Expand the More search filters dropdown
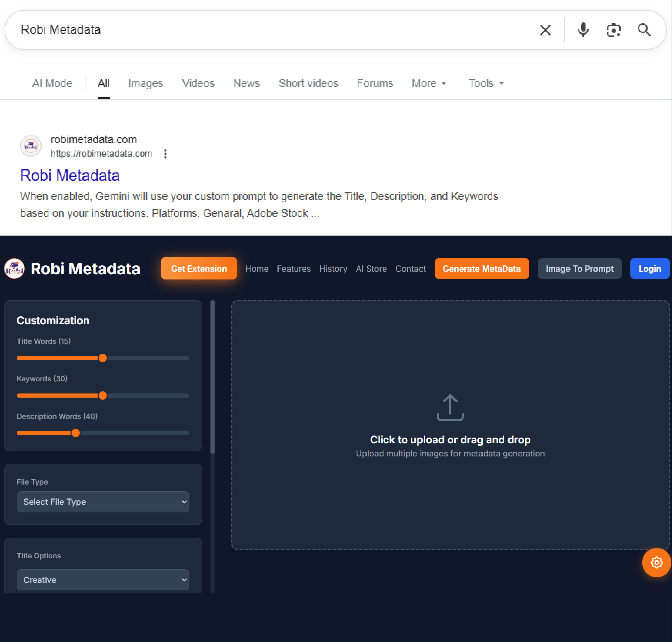The width and height of the screenshot is (672, 642). click(x=429, y=83)
